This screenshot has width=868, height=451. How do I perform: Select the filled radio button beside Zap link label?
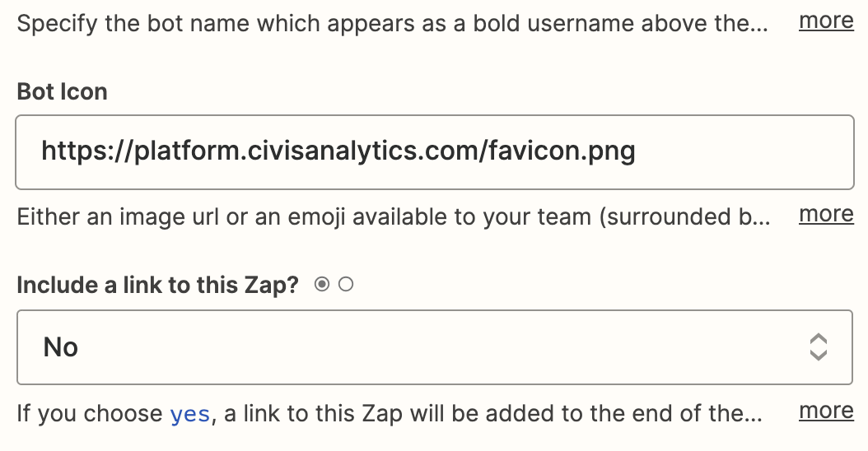tap(322, 285)
